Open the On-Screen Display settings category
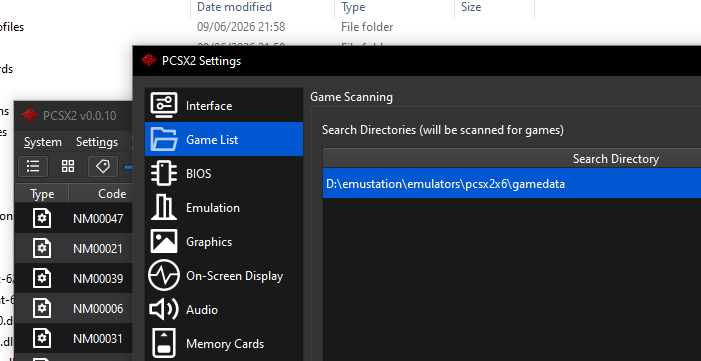The height and width of the screenshot is (361, 701). [x=224, y=276]
